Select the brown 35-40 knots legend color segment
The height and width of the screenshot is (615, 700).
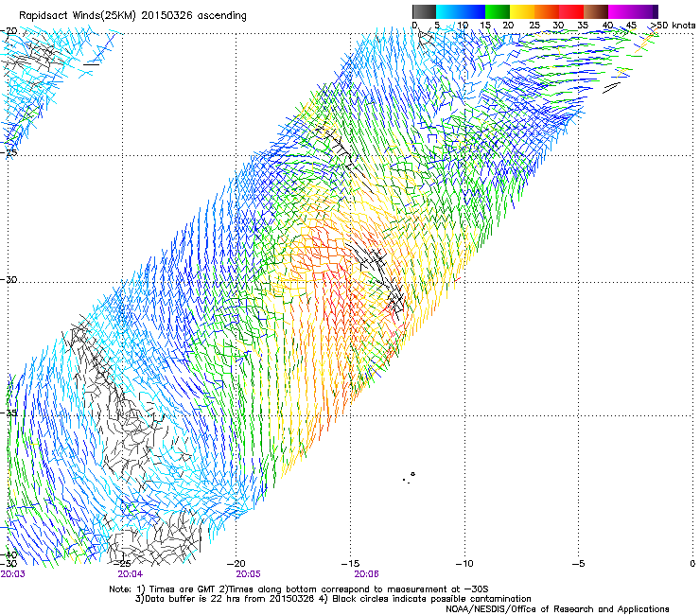(596, 11)
